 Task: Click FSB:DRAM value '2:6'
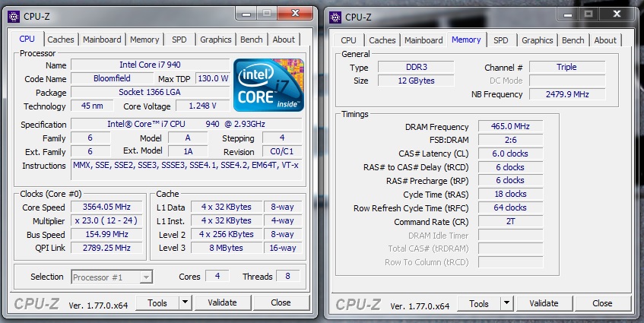(x=510, y=140)
